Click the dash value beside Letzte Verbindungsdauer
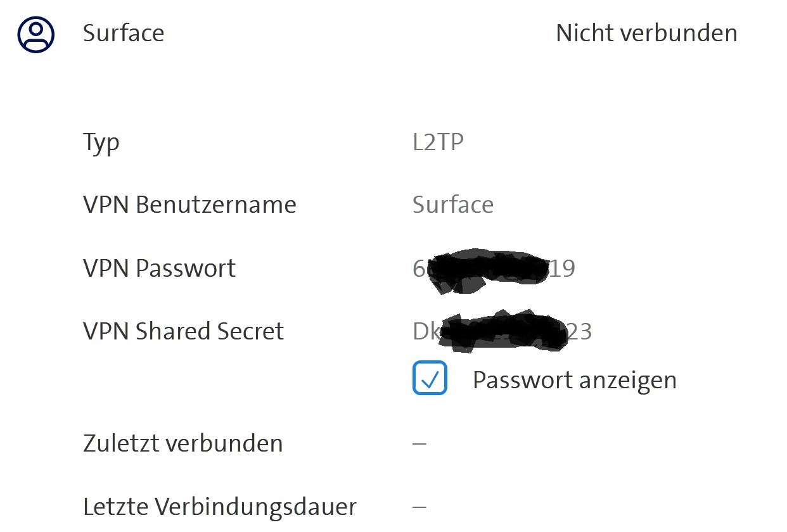 [x=419, y=507]
